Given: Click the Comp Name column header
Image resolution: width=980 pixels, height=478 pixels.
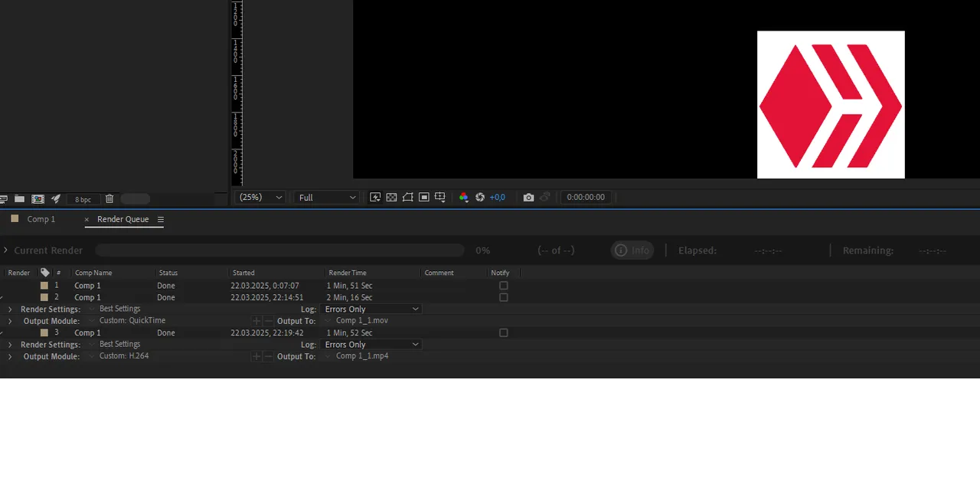Looking at the screenshot, I should coord(93,273).
